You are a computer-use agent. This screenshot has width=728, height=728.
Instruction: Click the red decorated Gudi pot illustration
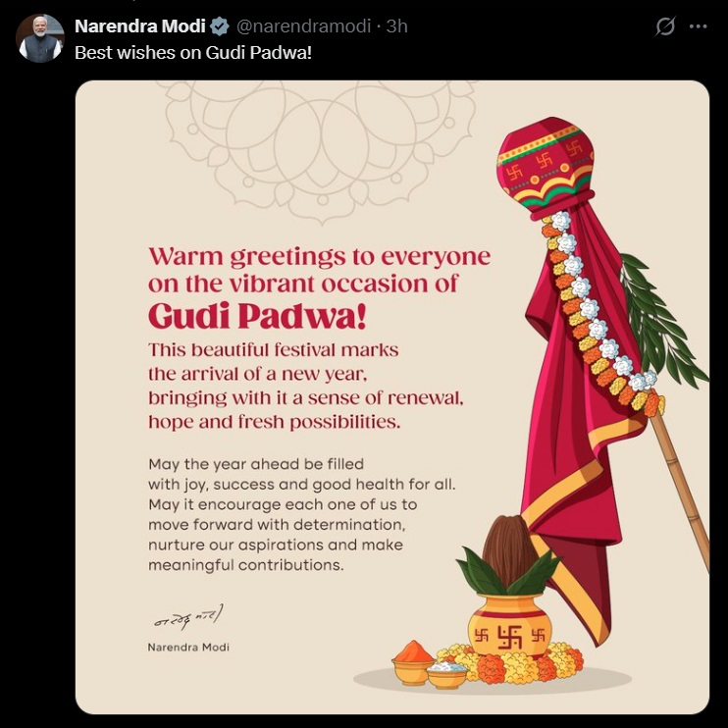click(546, 167)
